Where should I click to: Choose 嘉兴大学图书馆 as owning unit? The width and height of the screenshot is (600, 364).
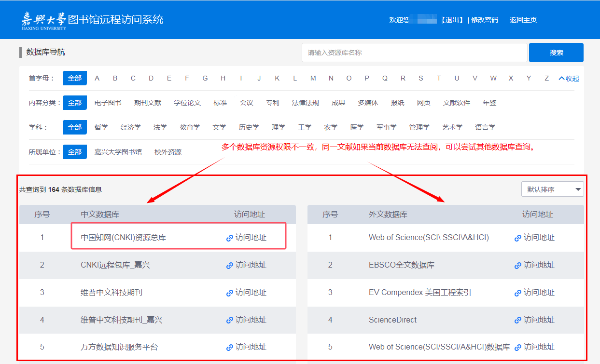pos(118,152)
